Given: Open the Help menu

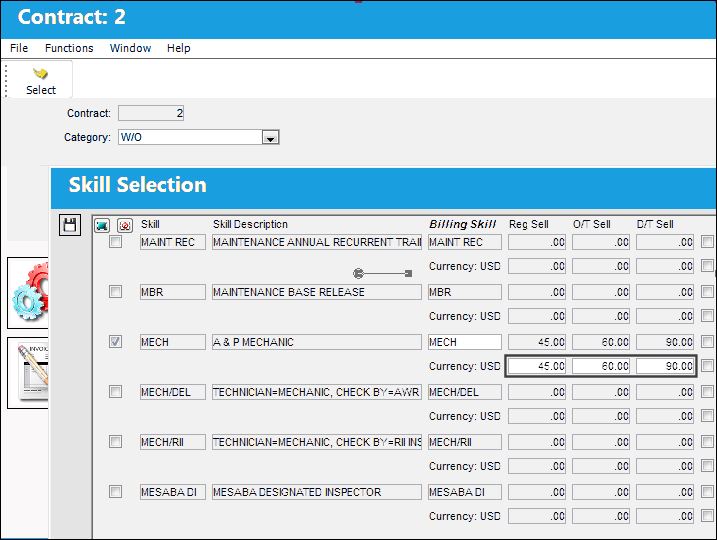Looking at the screenshot, I should [178, 48].
